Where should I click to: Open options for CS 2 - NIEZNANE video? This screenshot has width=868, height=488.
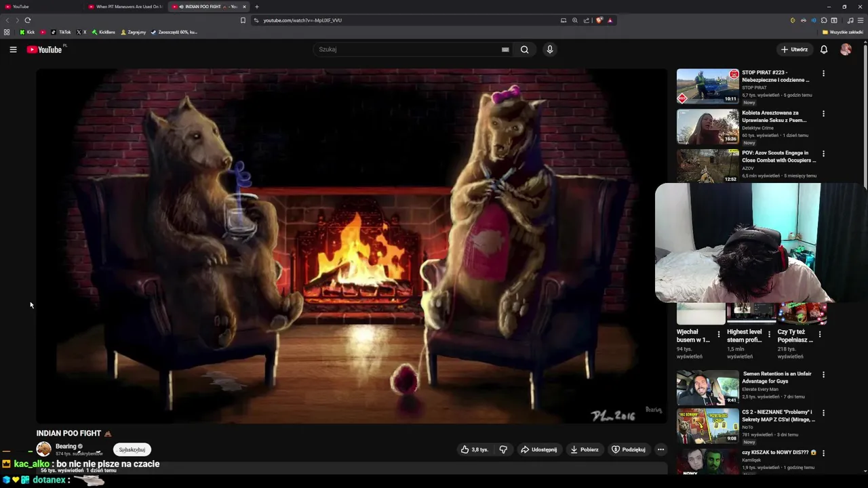tap(823, 413)
